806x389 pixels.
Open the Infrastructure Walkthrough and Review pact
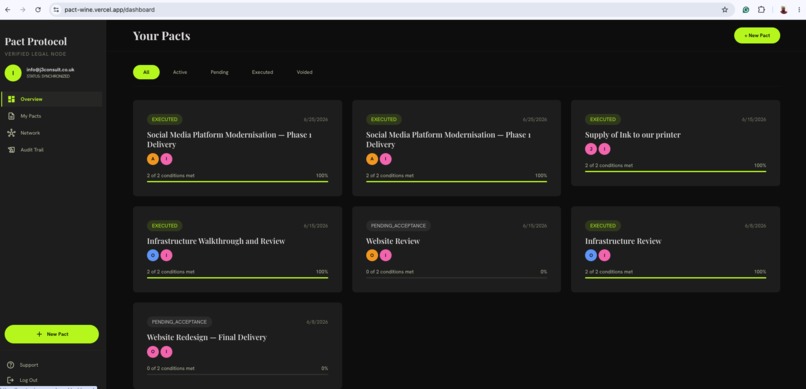coord(216,241)
